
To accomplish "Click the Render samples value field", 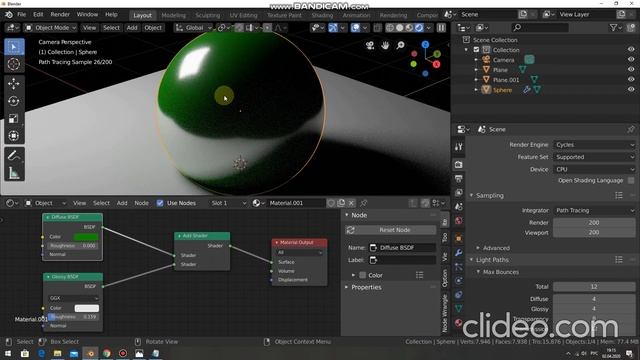I will tap(594, 222).
